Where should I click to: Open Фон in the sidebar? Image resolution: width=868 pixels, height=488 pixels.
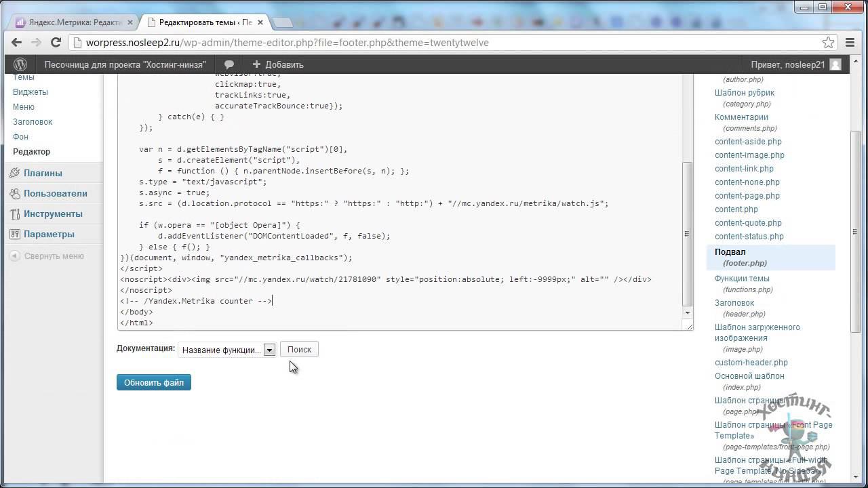[x=20, y=137]
